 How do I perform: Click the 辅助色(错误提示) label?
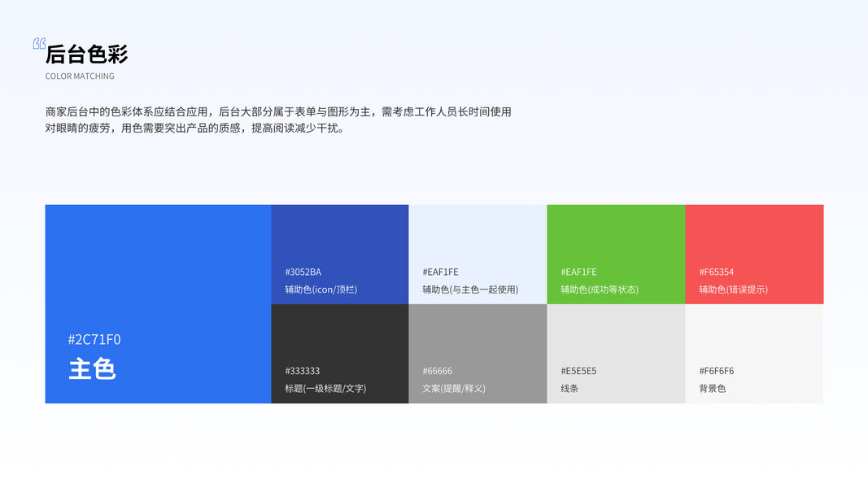pos(734,290)
